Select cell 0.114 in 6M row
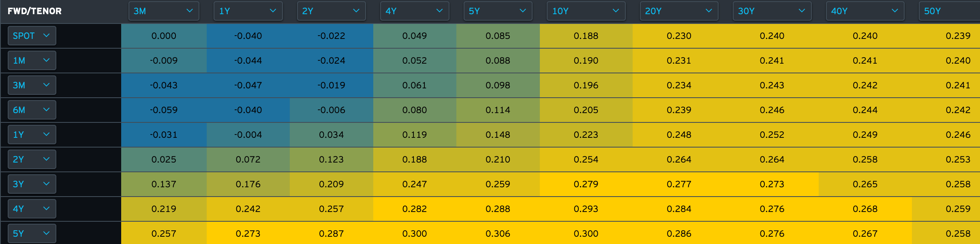This screenshot has height=244, width=980. point(498,110)
